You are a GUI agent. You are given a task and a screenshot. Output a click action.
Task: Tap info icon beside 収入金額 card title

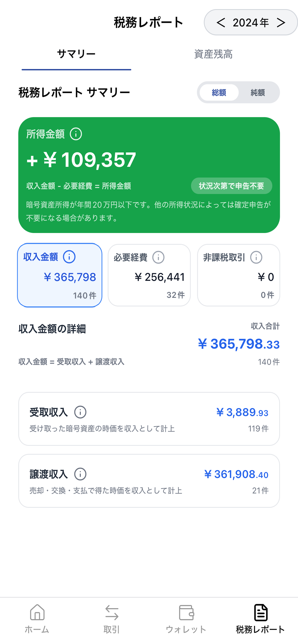click(69, 257)
